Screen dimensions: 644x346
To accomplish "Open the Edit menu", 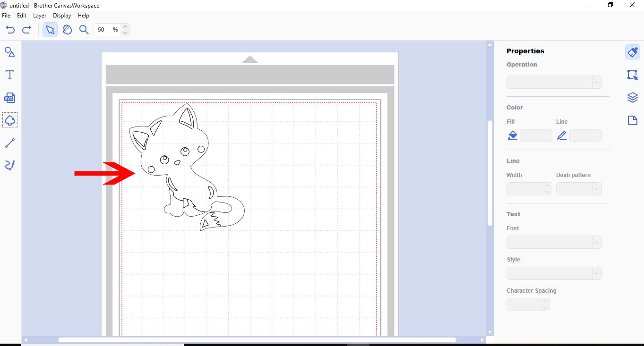I will 22,16.
